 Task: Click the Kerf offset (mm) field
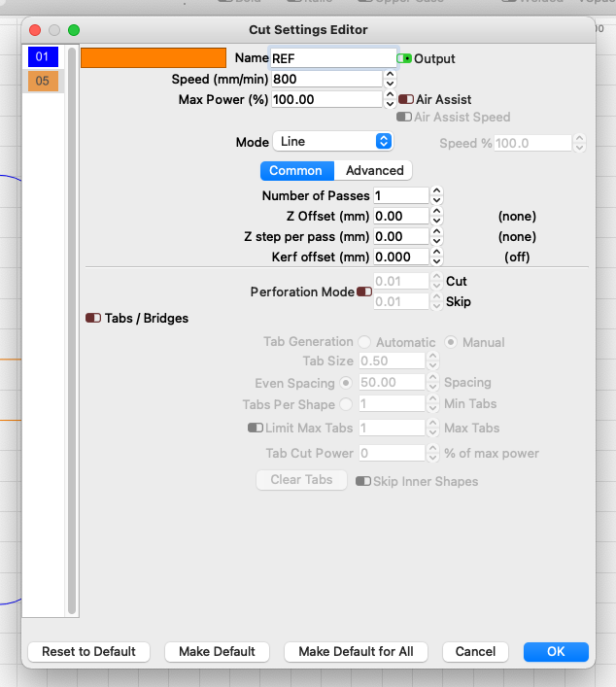click(x=401, y=257)
